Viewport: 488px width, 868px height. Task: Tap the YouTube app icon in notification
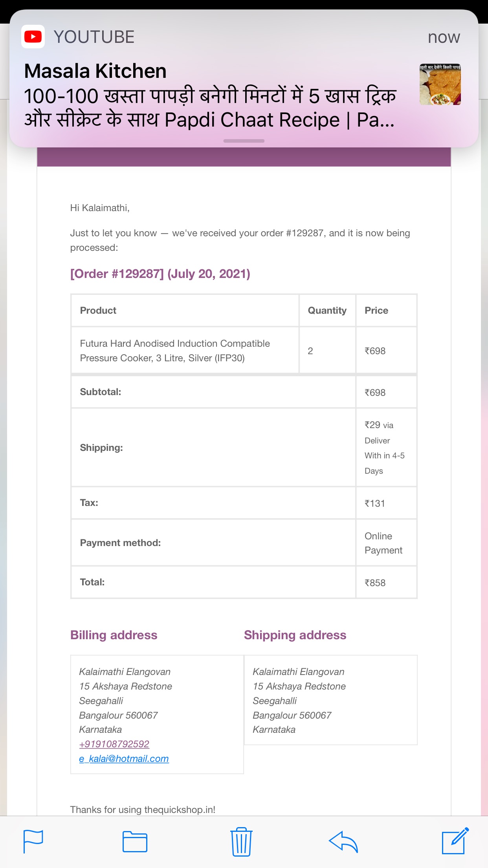[33, 37]
